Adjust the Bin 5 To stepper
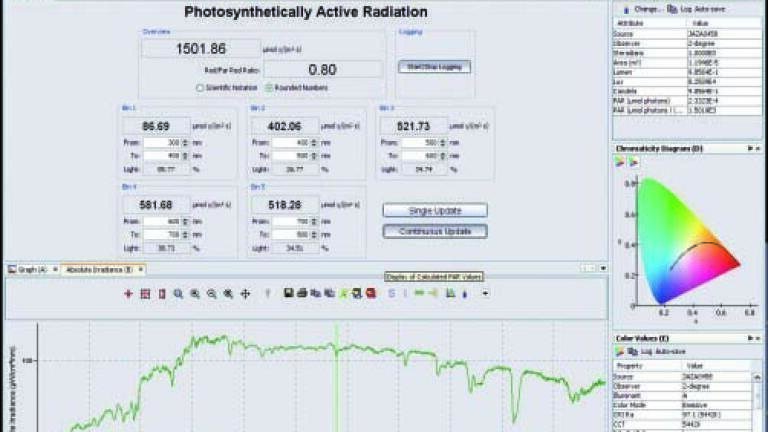The height and width of the screenshot is (432, 768). pos(314,235)
